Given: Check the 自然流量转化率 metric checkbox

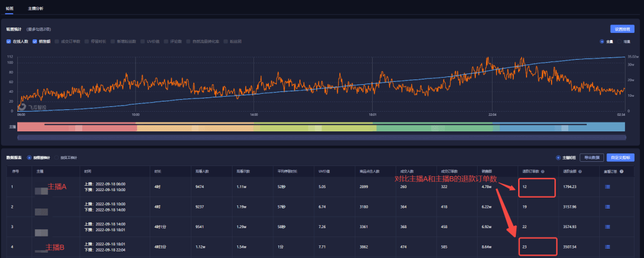Looking at the screenshot, I should (188, 42).
